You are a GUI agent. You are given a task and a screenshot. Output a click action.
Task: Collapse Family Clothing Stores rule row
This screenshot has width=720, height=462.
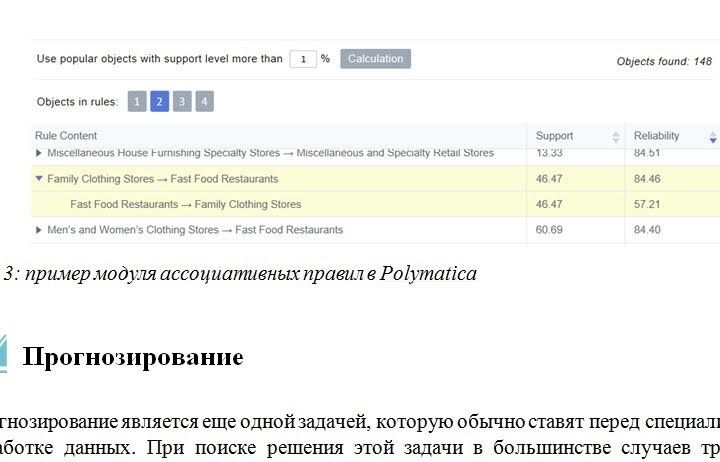point(39,179)
